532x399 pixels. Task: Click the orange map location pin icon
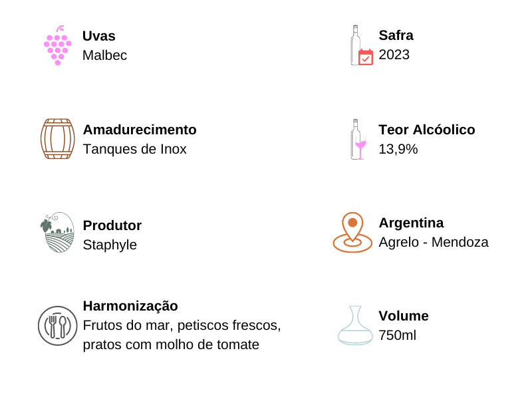(x=352, y=232)
